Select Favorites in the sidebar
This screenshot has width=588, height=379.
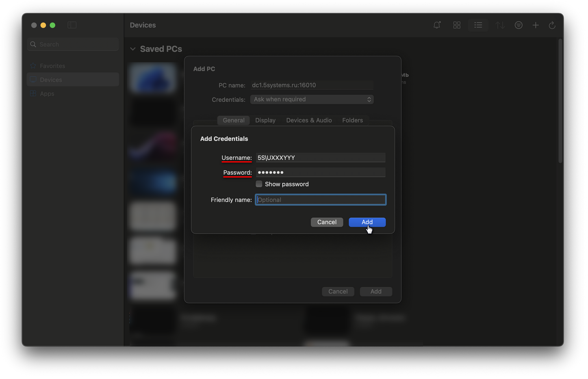[x=52, y=66]
